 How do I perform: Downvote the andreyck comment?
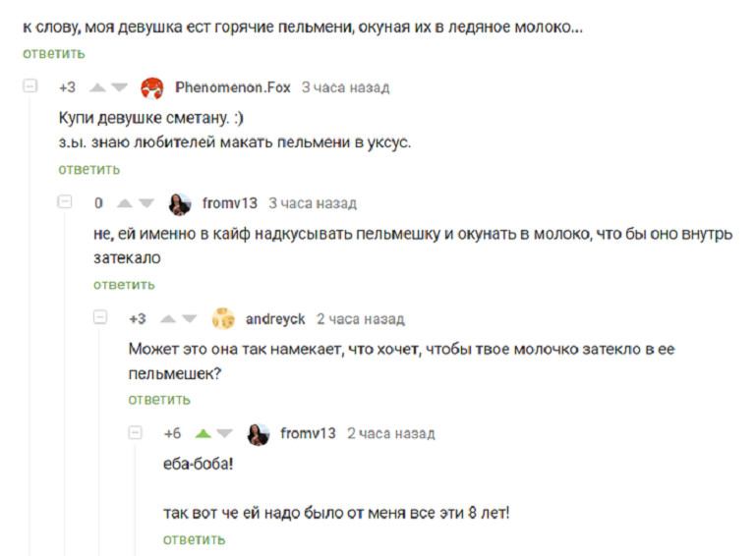190,318
